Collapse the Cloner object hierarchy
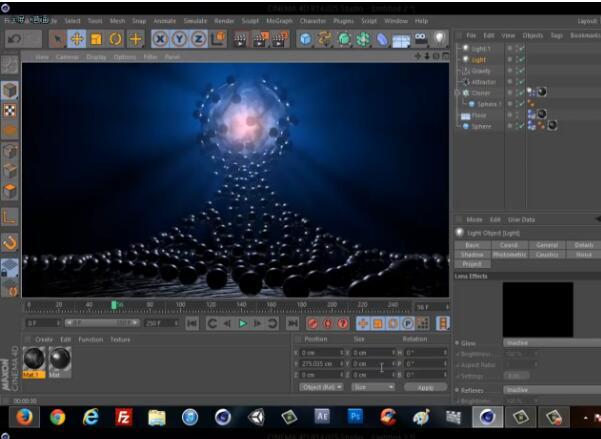 [457, 93]
